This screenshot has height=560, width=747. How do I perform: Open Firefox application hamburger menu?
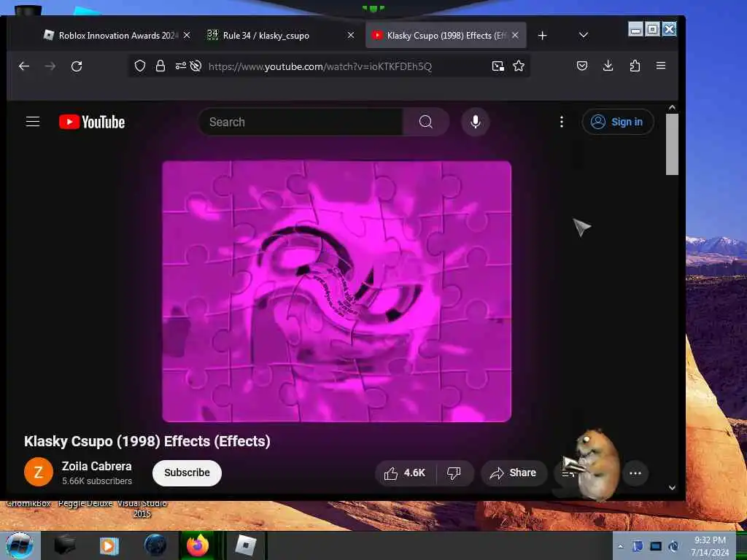[x=661, y=66]
